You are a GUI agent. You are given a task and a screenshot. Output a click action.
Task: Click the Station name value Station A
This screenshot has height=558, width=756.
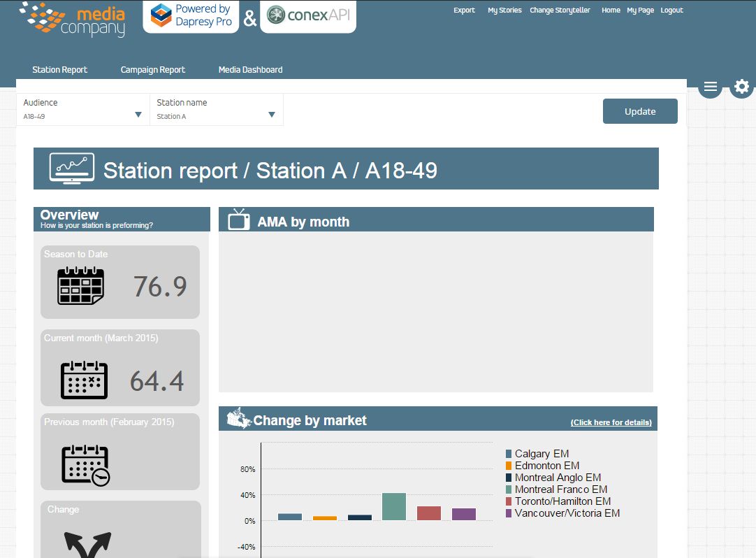pos(171,116)
